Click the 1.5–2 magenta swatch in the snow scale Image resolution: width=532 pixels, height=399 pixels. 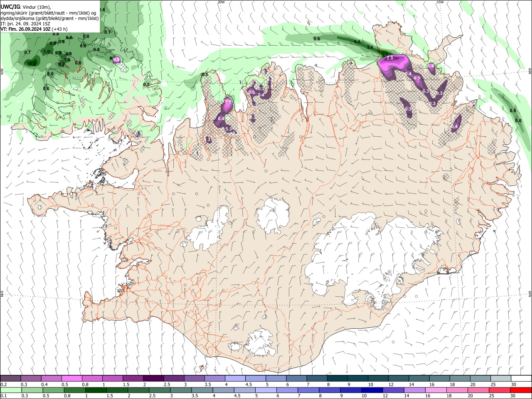pyautogui.click(x=133, y=379)
